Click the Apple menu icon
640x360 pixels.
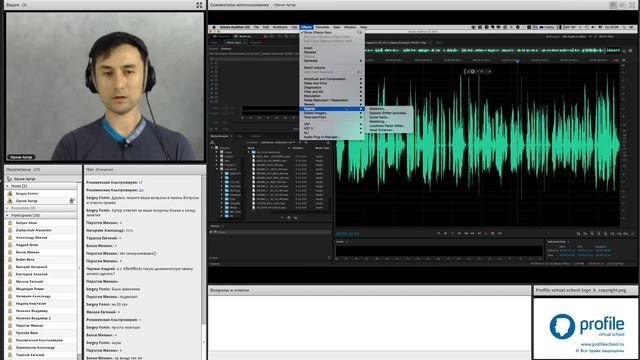pyautogui.click(x=214, y=27)
